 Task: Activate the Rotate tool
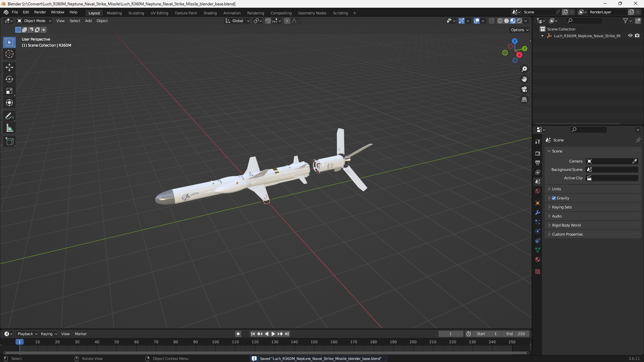click(9, 79)
